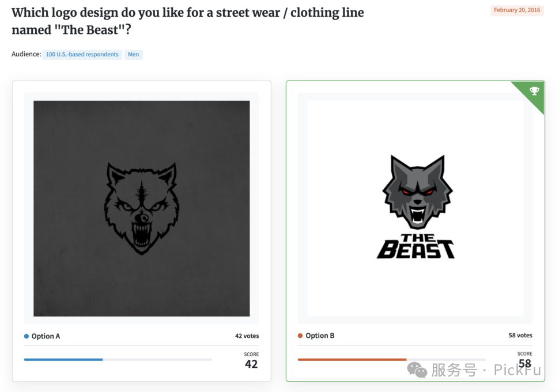Click the Option A score number 42
The width and height of the screenshot is (559, 392).
[x=251, y=364]
